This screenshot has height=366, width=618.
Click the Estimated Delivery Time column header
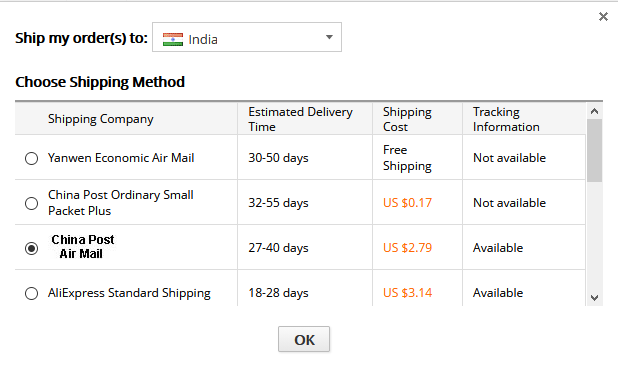click(x=300, y=119)
